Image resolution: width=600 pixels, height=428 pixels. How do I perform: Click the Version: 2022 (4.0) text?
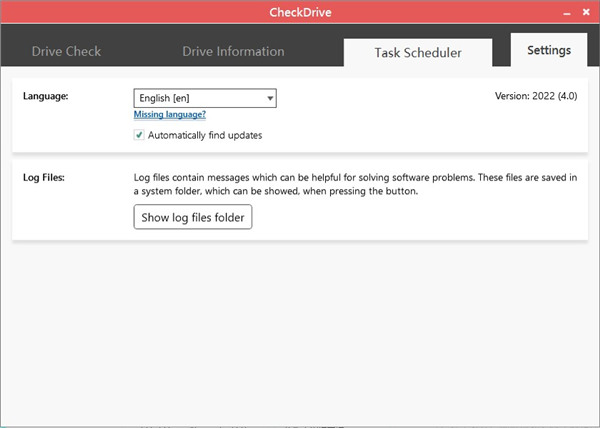point(536,96)
